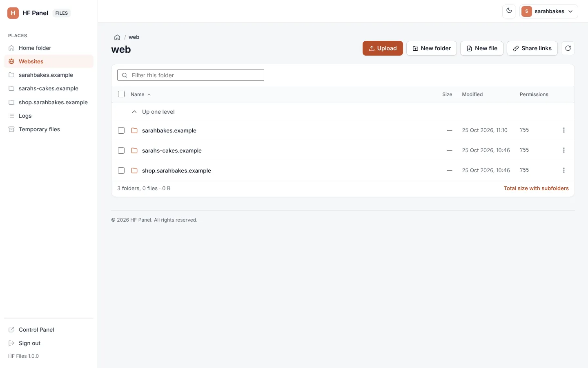Click the folder icon beside sarahs-cakes.example in the file list
The width and height of the screenshot is (588, 368).
click(134, 150)
